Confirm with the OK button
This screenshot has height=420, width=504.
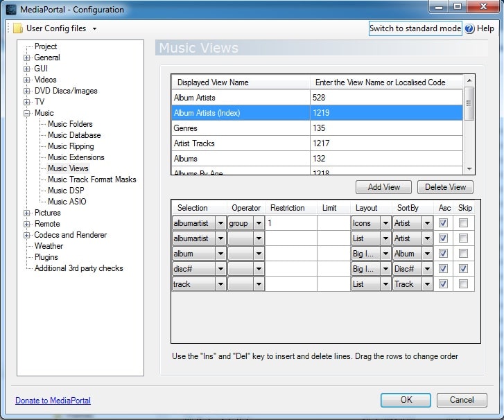pyautogui.click(x=406, y=400)
